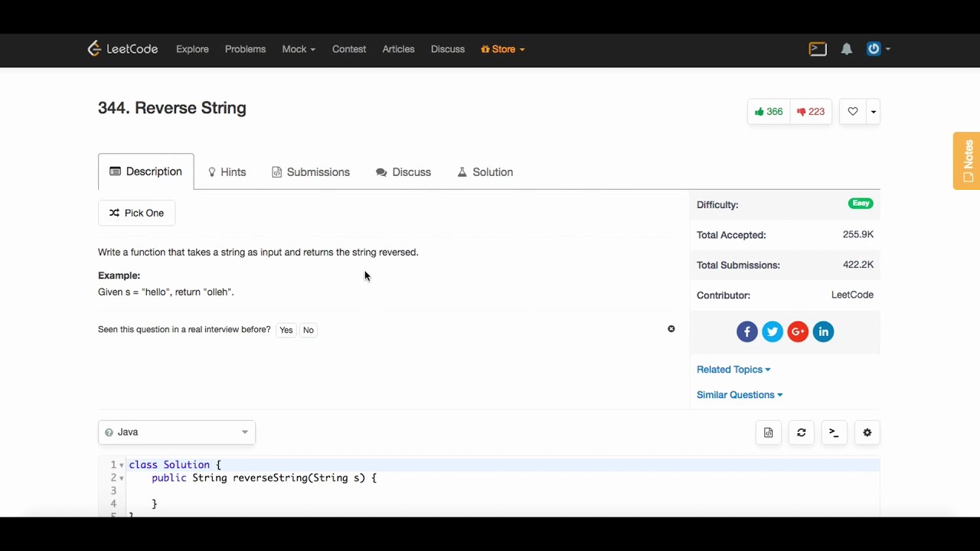The image size is (980, 551).
Task: Answer No to seen in interview
Action: [x=308, y=330]
